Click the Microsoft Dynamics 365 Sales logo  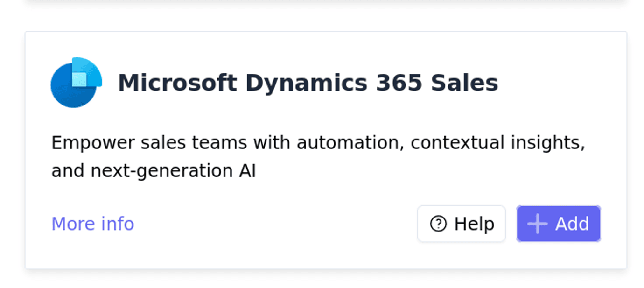point(76,83)
